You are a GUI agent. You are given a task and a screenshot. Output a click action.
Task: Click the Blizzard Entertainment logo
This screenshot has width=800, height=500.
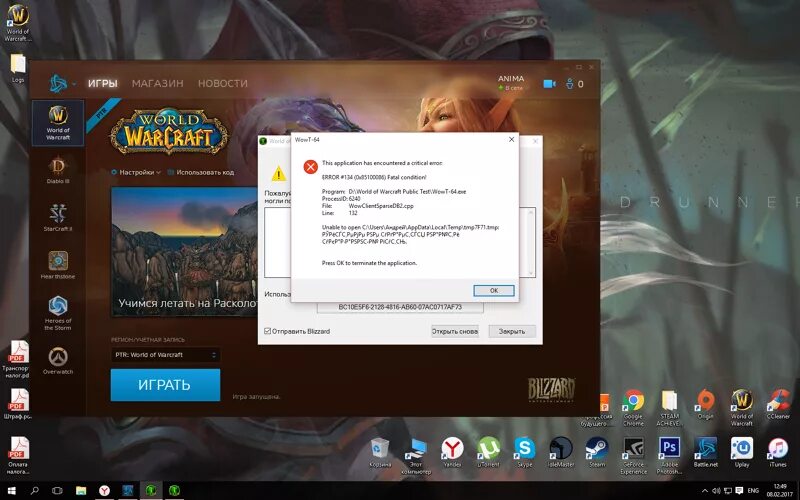551,390
